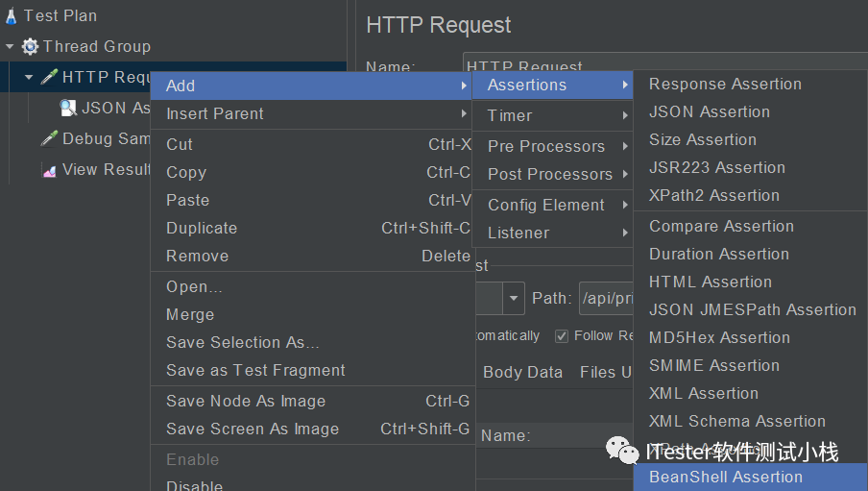
Task: Click the Thread Group gear icon
Action: [x=30, y=46]
